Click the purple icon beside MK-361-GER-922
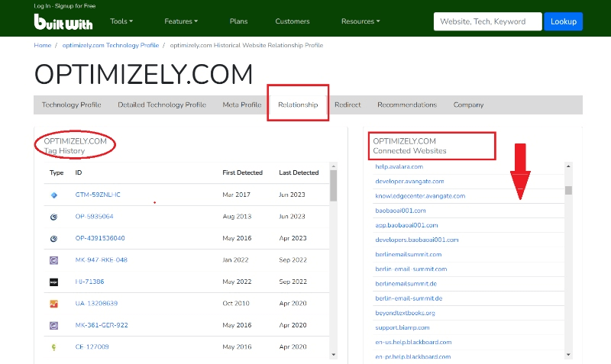 pos(53,325)
